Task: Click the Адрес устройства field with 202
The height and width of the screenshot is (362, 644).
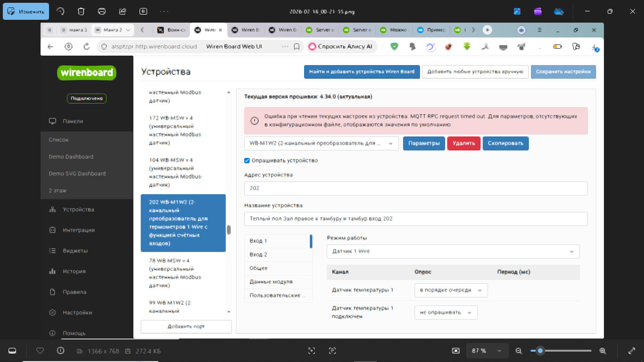Action: 416,188
